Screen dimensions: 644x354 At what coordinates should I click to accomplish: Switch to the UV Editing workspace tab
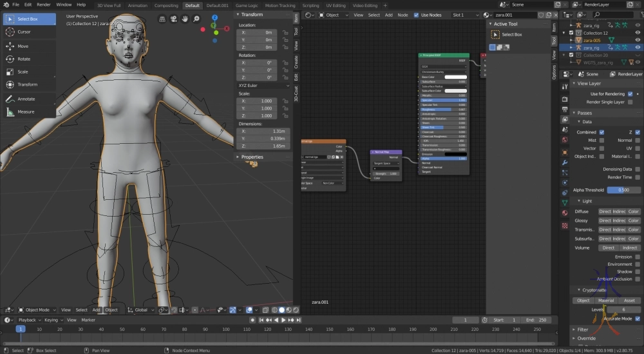click(334, 5)
